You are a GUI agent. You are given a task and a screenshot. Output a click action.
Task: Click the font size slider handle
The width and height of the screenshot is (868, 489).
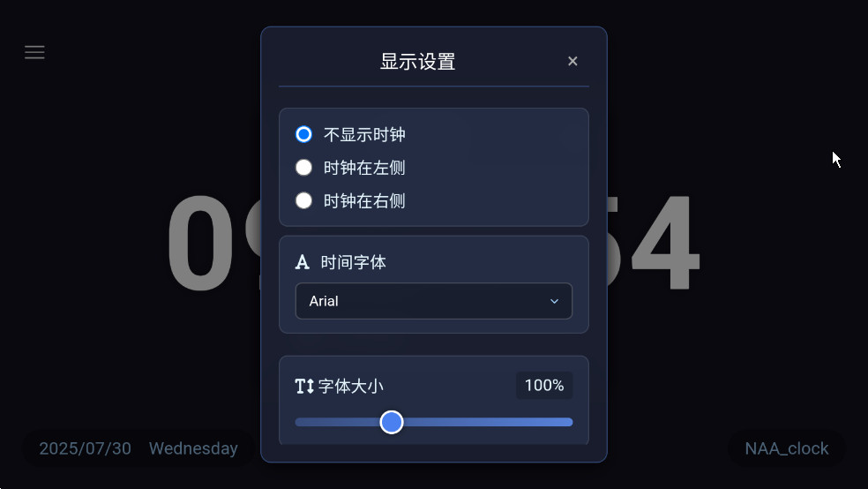point(392,422)
